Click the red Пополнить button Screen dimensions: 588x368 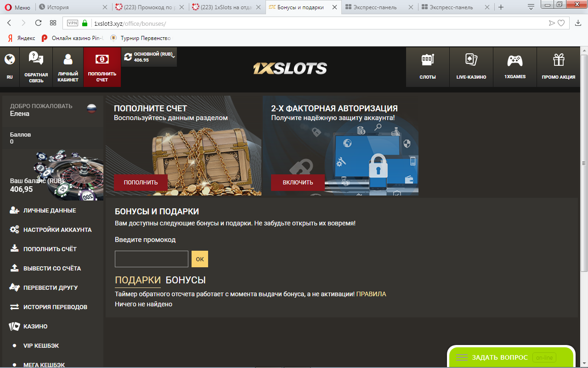pyautogui.click(x=141, y=183)
